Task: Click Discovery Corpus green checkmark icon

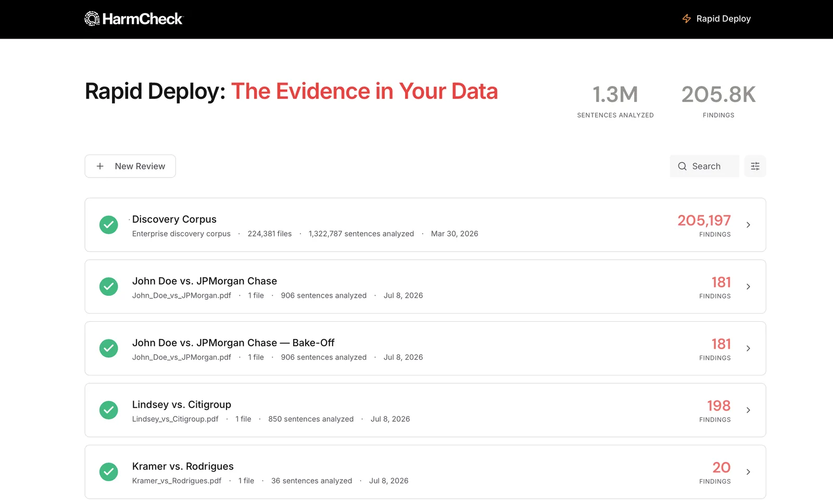Action: (109, 225)
